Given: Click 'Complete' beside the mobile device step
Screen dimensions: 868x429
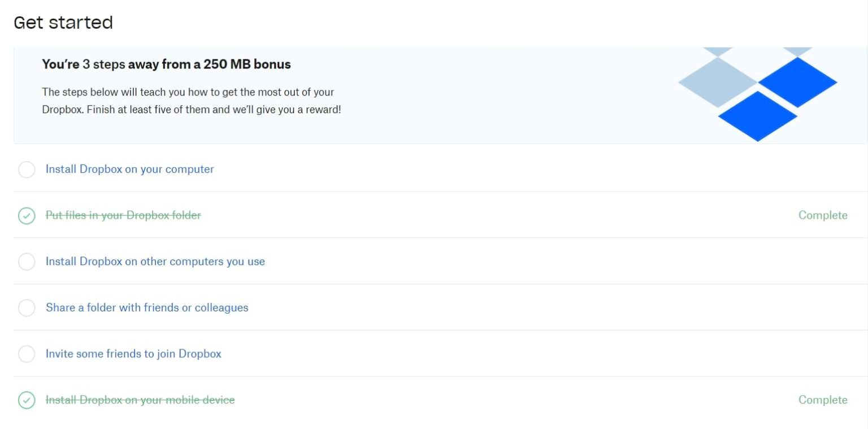Looking at the screenshot, I should coord(823,400).
